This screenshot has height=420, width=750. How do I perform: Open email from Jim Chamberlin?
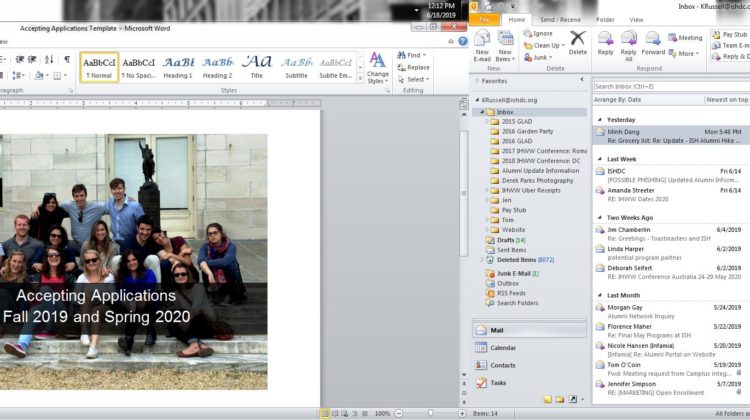tap(671, 234)
